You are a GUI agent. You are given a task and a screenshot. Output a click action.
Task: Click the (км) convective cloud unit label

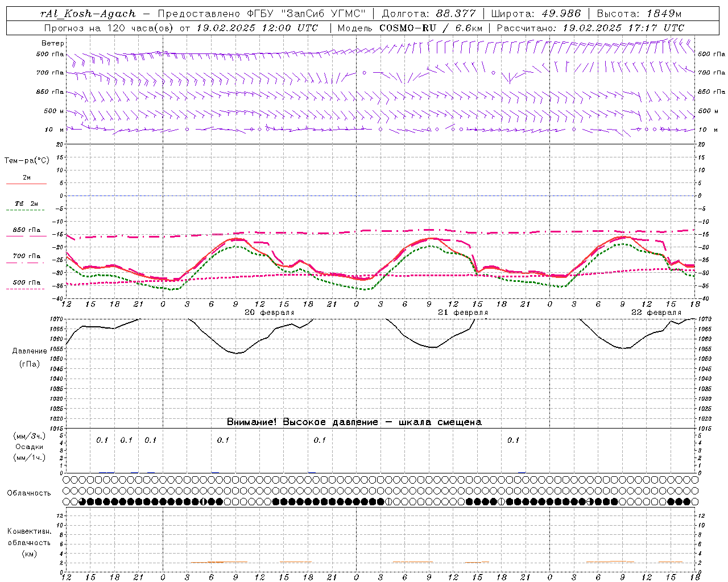click(29, 553)
